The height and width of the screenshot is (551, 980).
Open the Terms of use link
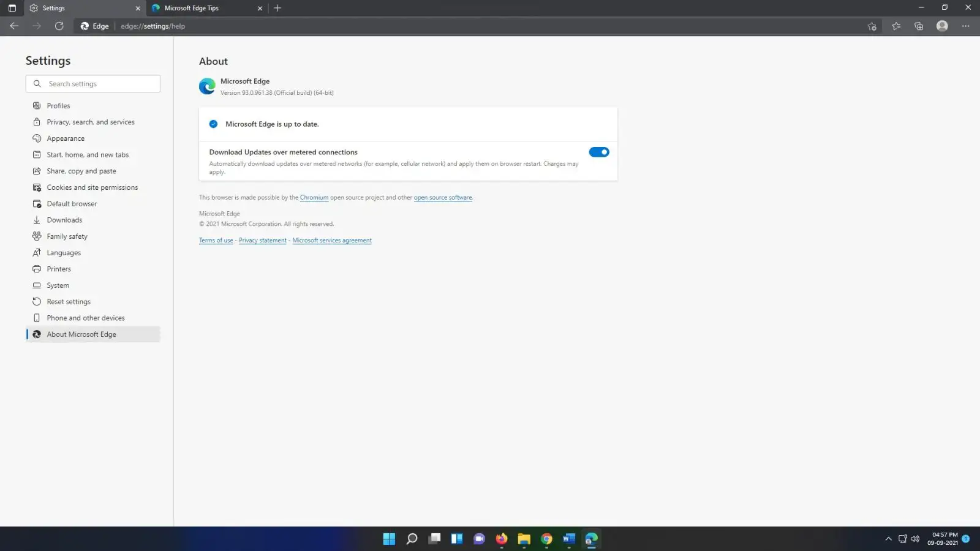point(216,240)
